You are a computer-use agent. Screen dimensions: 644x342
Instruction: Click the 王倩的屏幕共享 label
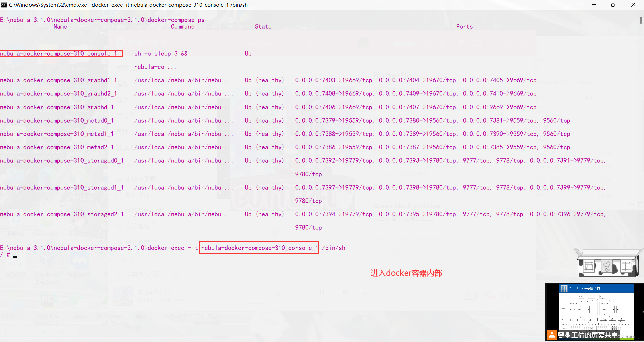click(x=594, y=335)
